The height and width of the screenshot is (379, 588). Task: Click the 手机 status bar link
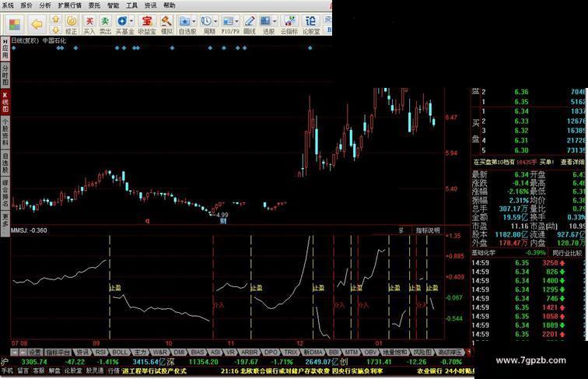(7, 370)
